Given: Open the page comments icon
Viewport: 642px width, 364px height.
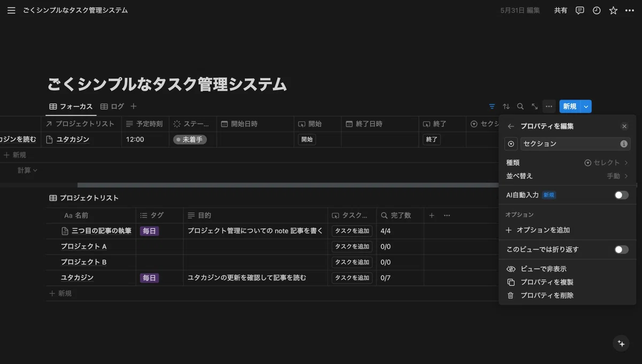Looking at the screenshot, I should coord(580,10).
